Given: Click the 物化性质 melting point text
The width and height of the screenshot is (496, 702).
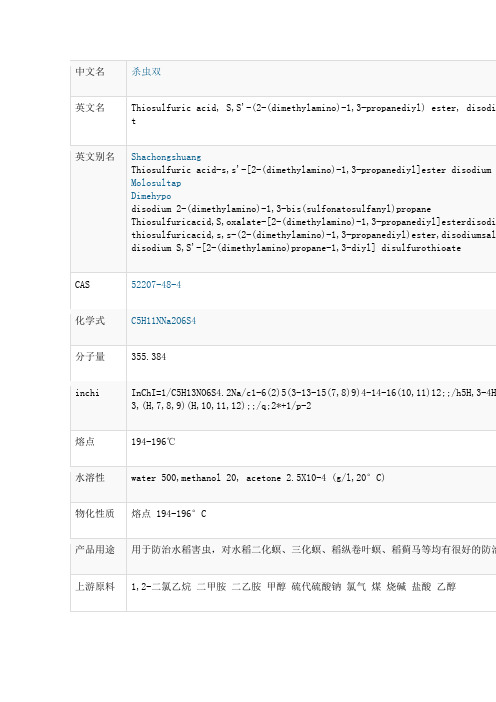Looking at the screenshot, I should pyautogui.click(x=169, y=514).
